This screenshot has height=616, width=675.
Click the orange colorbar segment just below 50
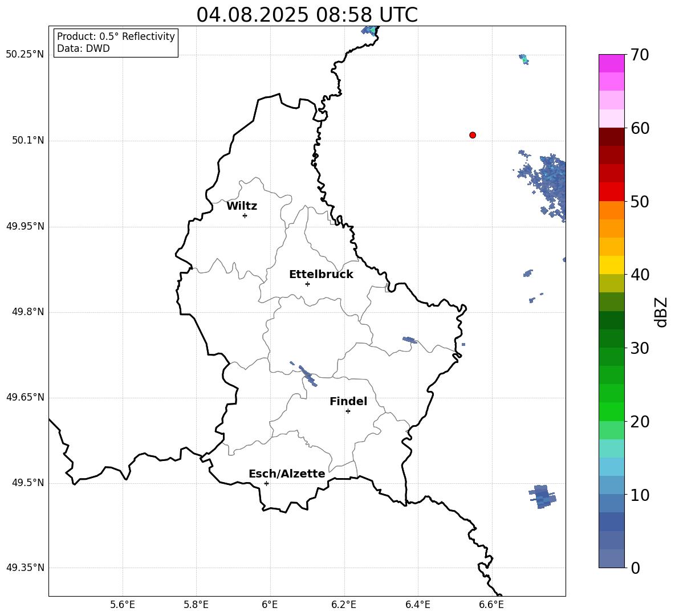click(x=611, y=210)
